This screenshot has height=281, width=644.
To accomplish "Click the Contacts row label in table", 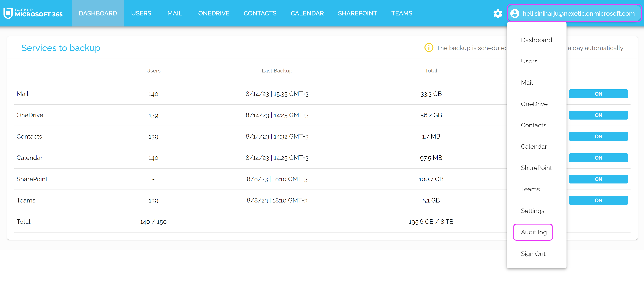I will click(x=29, y=136).
